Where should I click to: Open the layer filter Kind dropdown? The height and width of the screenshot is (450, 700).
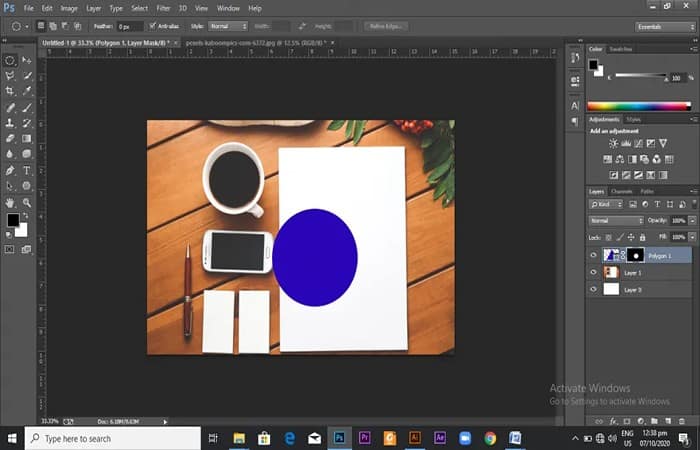[x=606, y=204]
